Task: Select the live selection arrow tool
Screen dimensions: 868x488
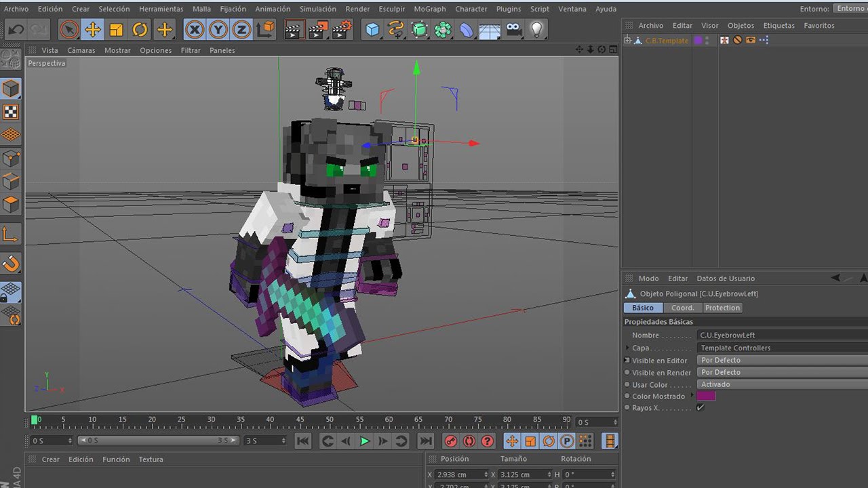Action: click(x=68, y=29)
